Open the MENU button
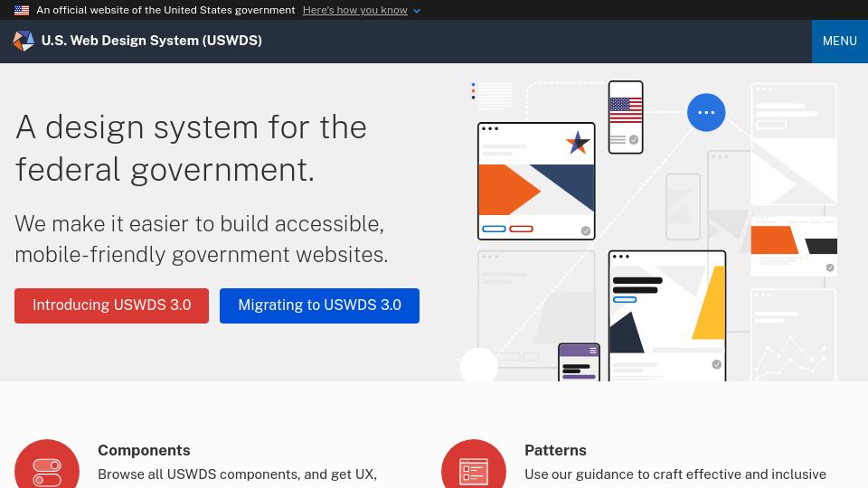Viewport: 868px width, 488px height. [840, 41]
